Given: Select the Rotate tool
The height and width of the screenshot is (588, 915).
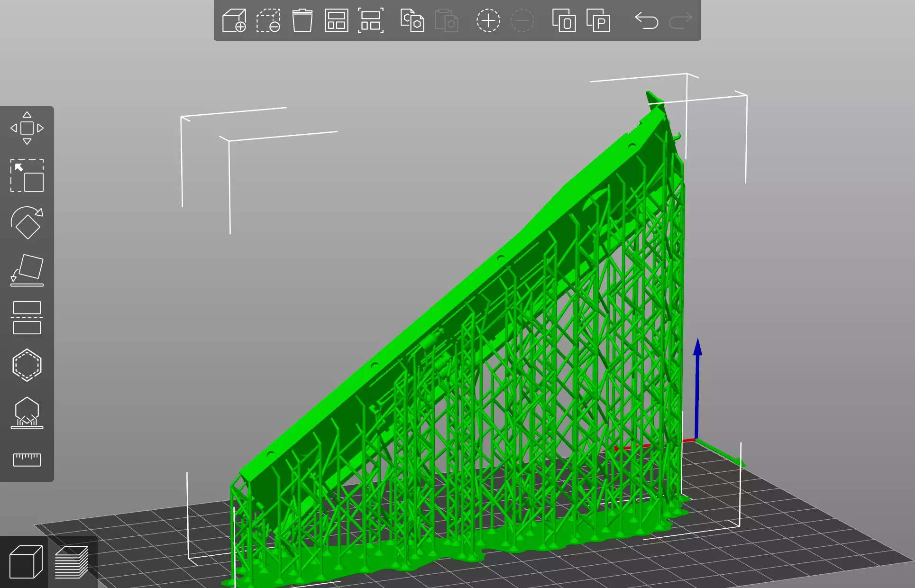Looking at the screenshot, I should click(27, 223).
